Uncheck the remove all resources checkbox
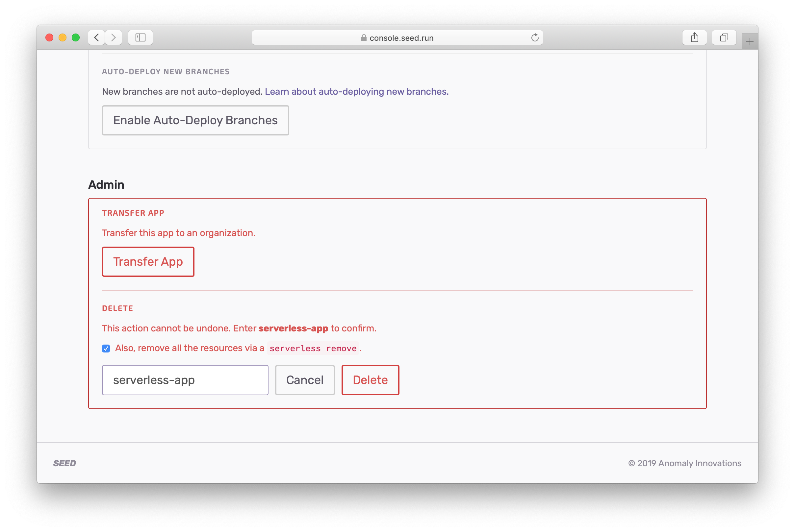 tap(106, 349)
